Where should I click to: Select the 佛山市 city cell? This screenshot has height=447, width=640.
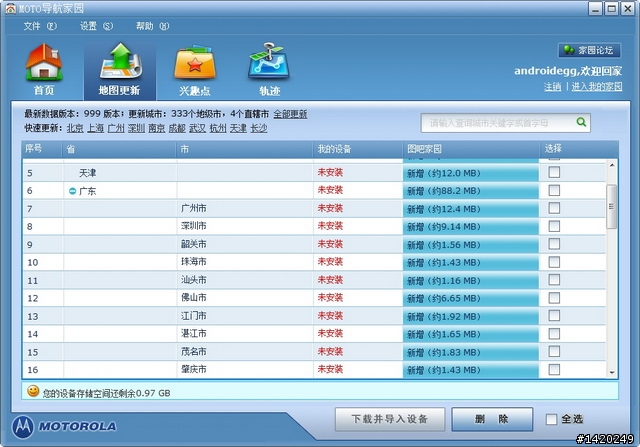[245, 298]
